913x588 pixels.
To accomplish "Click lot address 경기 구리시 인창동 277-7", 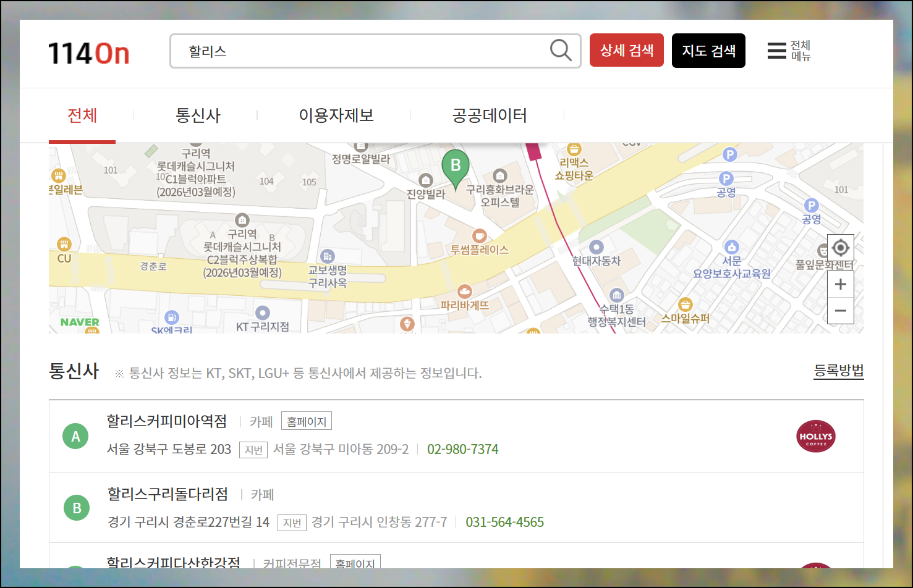I will [x=380, y=522].
